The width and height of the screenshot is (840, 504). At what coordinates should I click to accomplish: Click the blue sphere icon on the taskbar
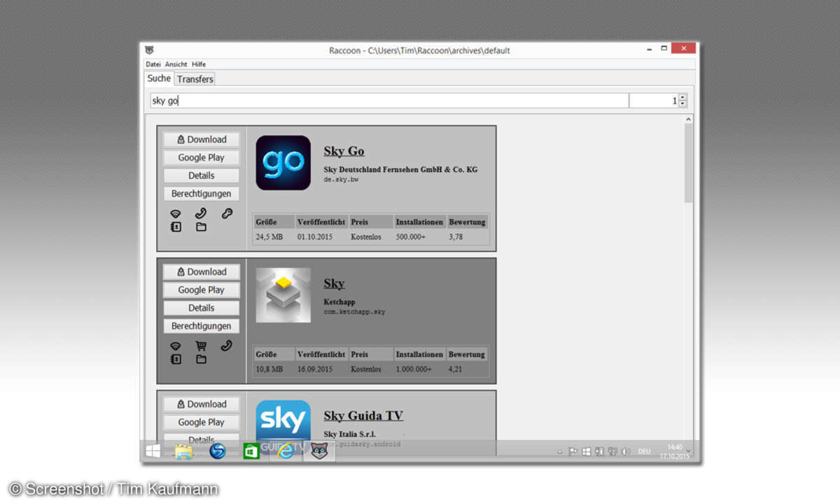click(x=218, y=451)
